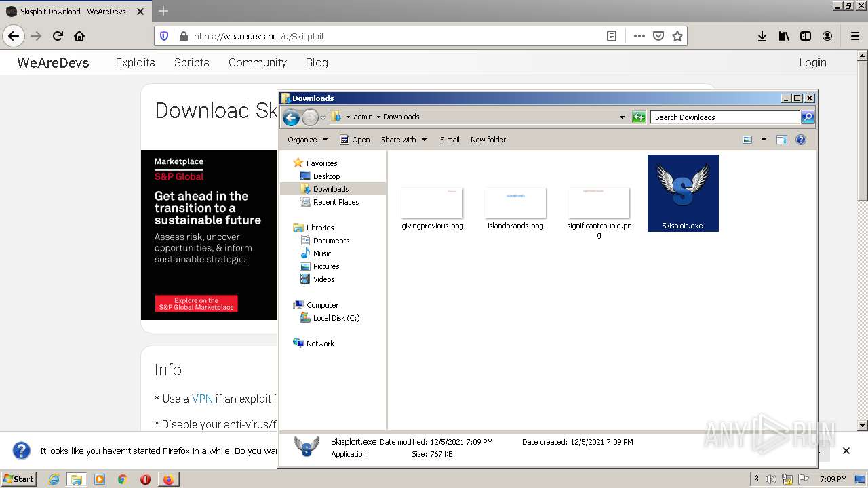Select givingprevious.png file
This screenshot has width=868, height=488.
(x=432, y=210)
